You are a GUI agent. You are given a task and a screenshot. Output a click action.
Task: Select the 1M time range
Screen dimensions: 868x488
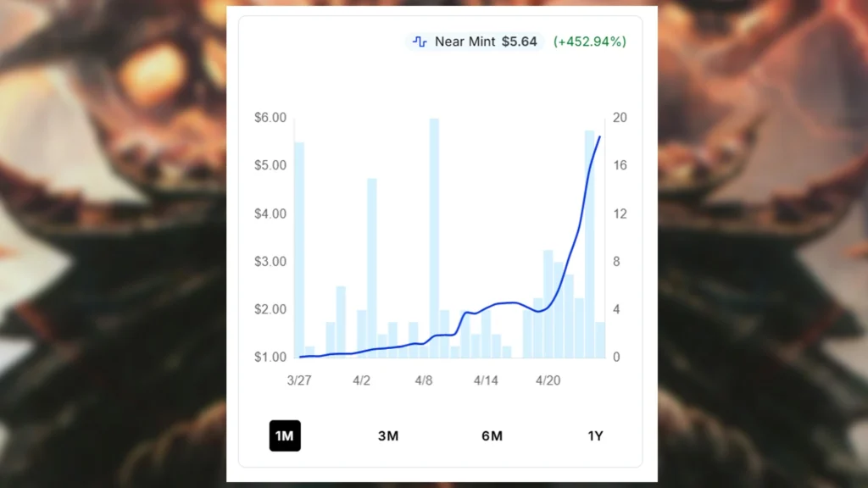pyautogui.click(x=285, y=436)
